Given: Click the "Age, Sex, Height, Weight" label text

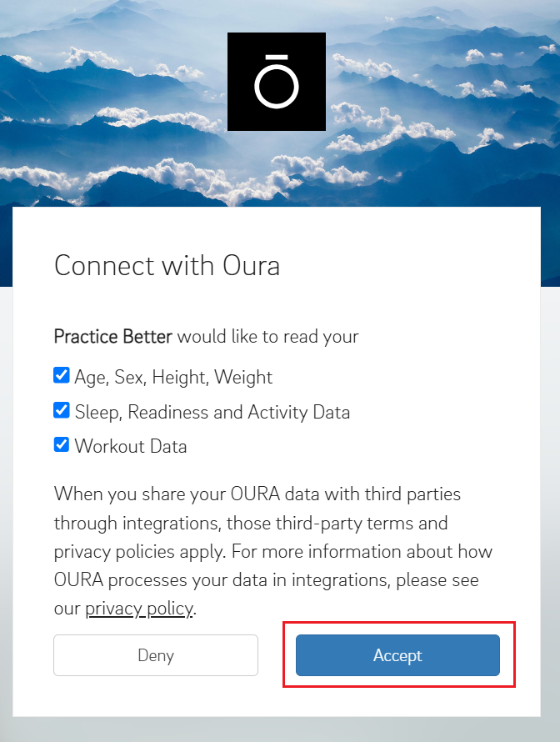Looking at the screenshot, I should point(173,377).
